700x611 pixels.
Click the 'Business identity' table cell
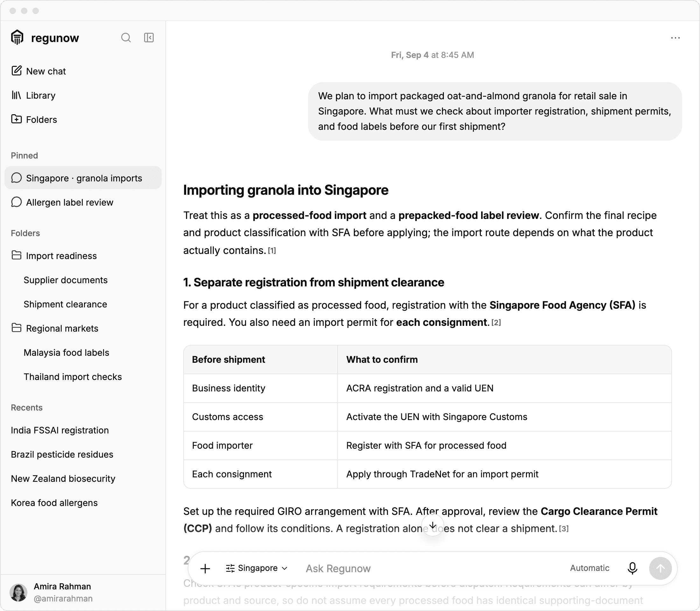point(261,388)
